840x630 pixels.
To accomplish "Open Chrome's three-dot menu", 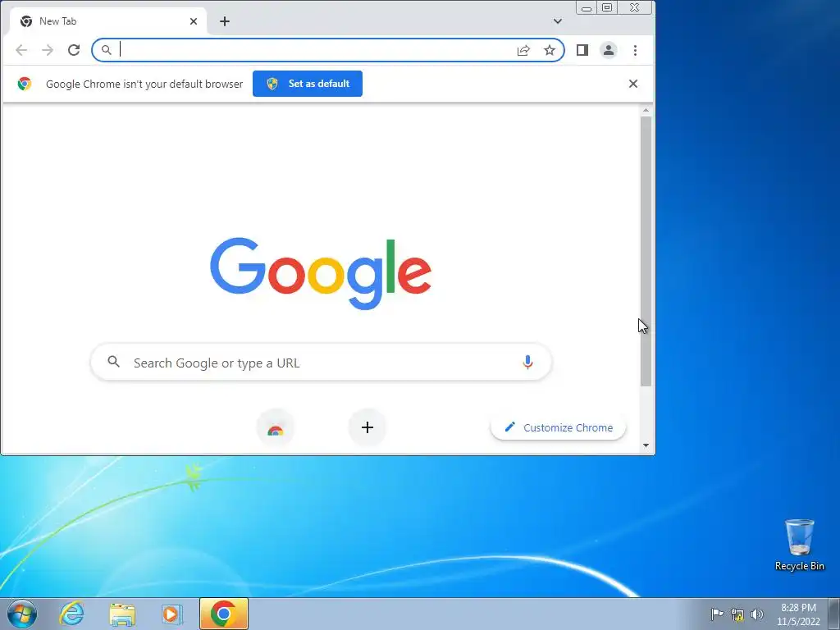I will tap(636, 50).
